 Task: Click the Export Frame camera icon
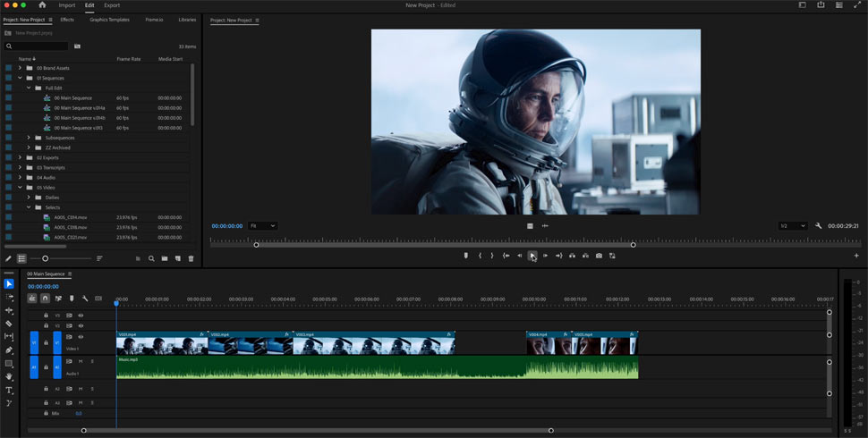pyautogui.click(x=599, y=256)
